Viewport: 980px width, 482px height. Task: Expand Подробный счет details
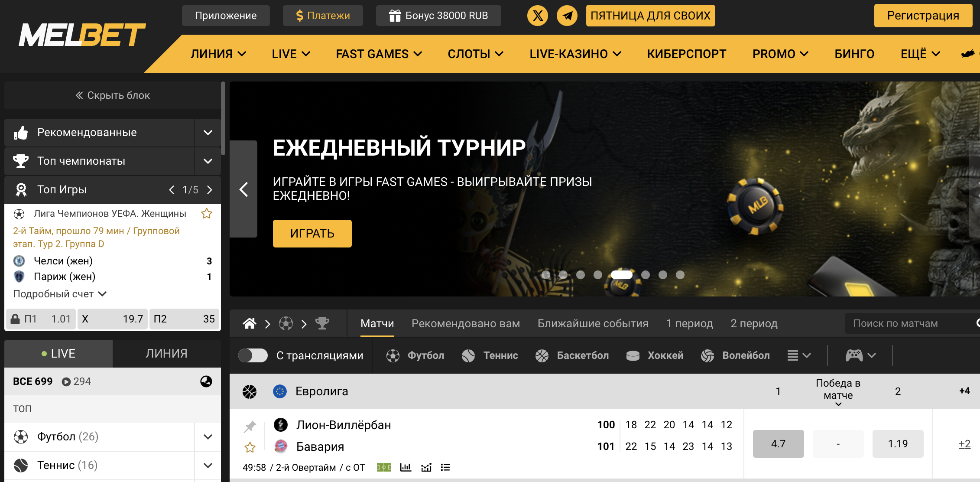[60, 294]
